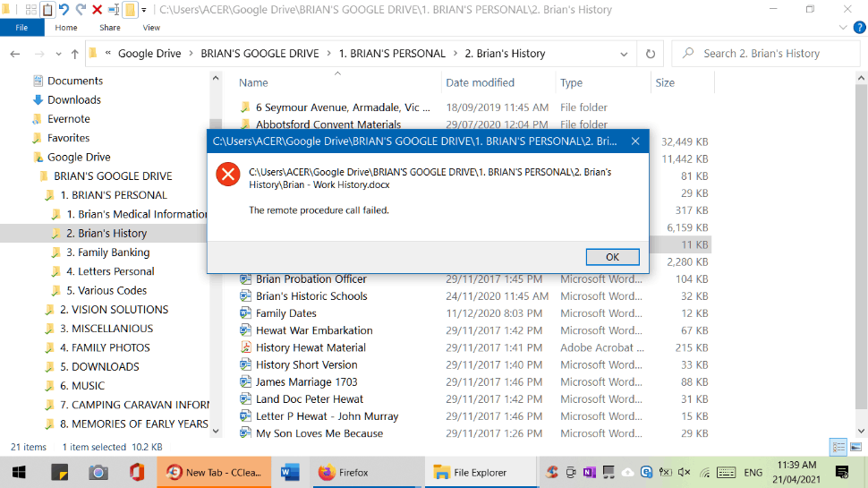This screenshot has width=868, height=488.
Task: Click BRIAN'S GOOGLE DRIVE in the address breadcrumb
Action: [260, 54]
